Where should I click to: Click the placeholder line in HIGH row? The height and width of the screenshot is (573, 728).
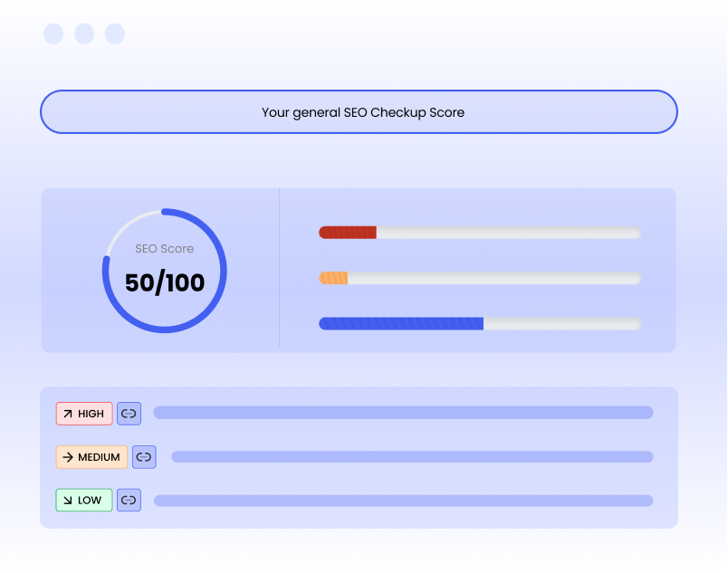point(404,413)
